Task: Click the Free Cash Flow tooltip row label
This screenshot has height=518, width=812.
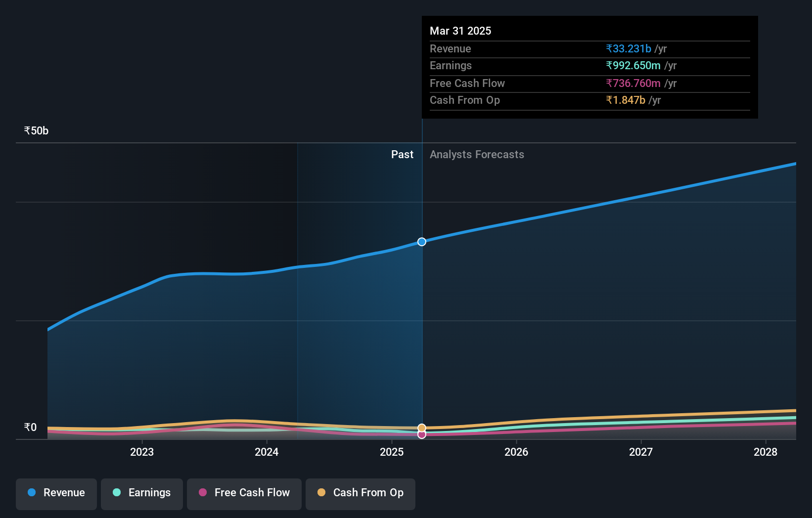Action: click(x=467, y=83)
